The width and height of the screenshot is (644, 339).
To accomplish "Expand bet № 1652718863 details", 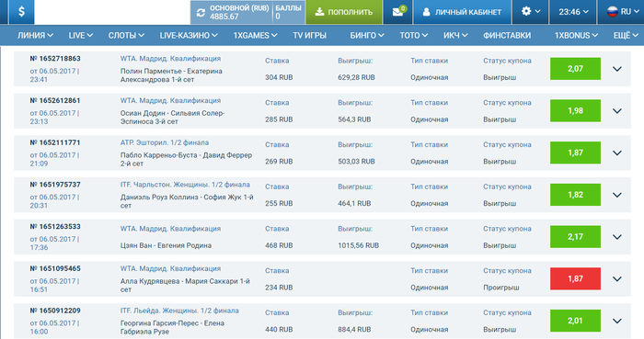I will pos(617,69).
